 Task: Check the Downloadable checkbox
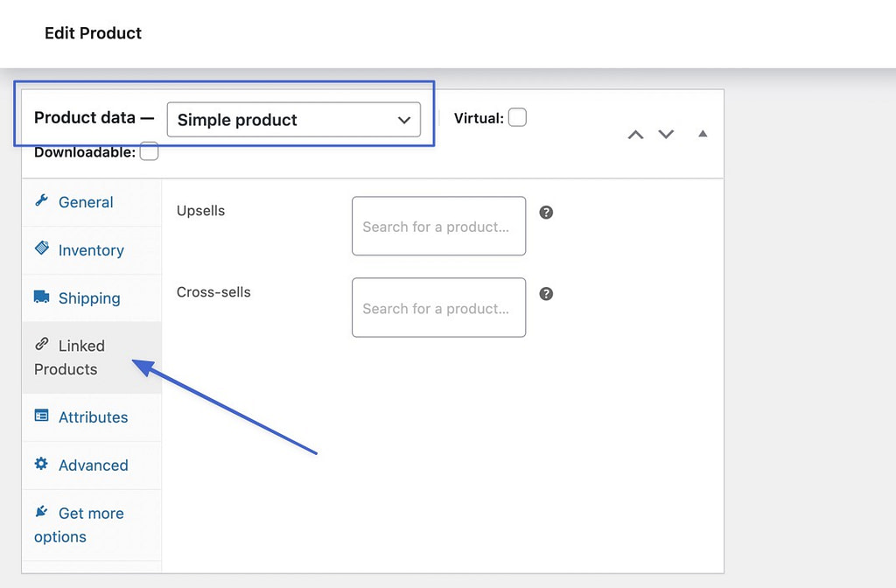pyautogui.click(x=149, y=150)
